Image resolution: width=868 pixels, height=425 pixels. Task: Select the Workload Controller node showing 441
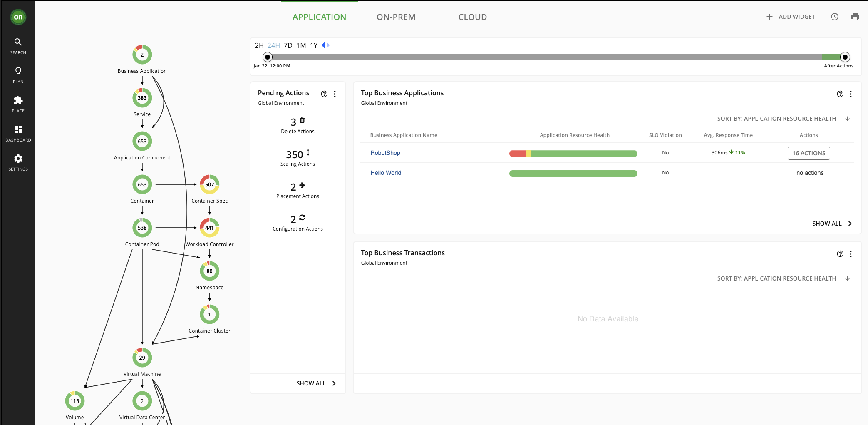[210, 228]
